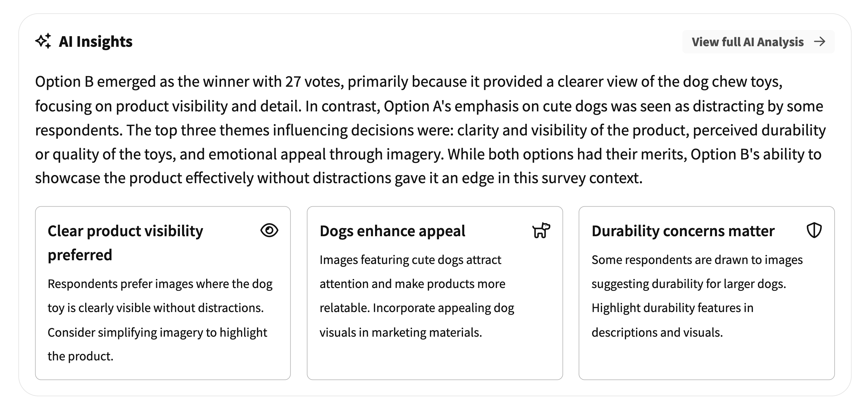This screenshot has height=415, width=868.
Task: Click the shield icon on durability card
Action: pyautogui.click(x=814, y=231)
